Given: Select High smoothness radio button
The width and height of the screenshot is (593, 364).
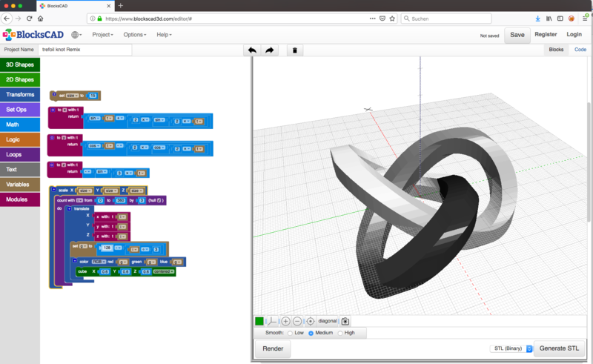Looking at the screenshot, I should [x=340, y=333].
